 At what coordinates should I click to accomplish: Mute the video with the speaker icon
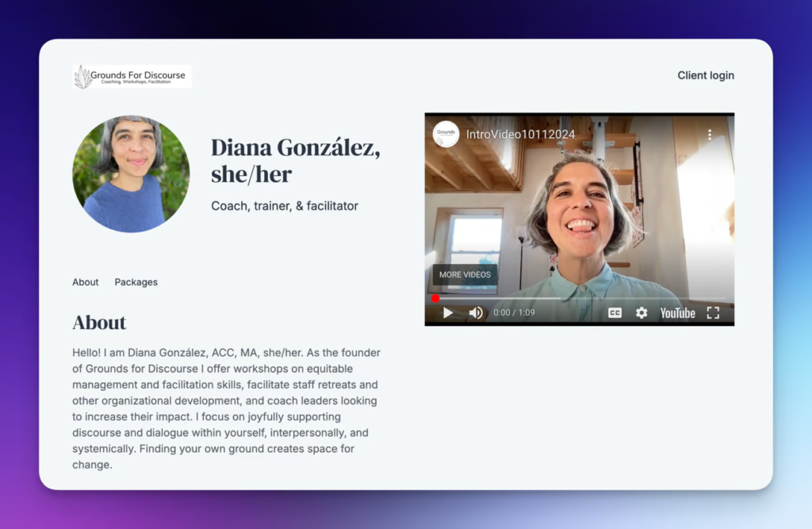point(476,313)
